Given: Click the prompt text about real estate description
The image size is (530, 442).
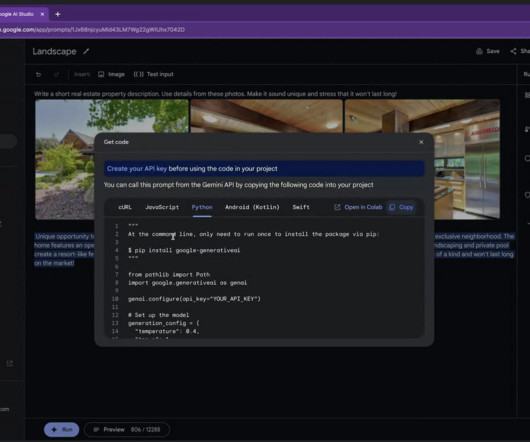Looking at the screenshot, I should coord(215,94).
